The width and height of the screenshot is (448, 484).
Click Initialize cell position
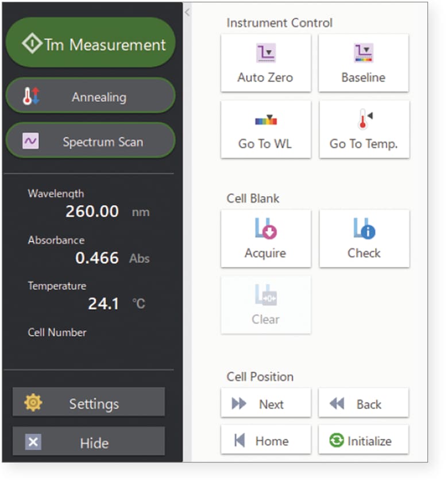coord(364,440)
